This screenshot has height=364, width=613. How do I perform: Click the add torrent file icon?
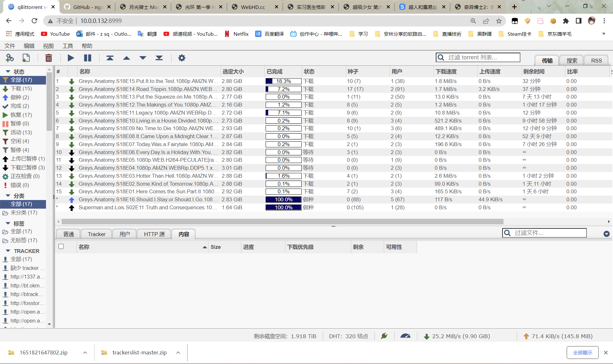[x=26, y=58]
